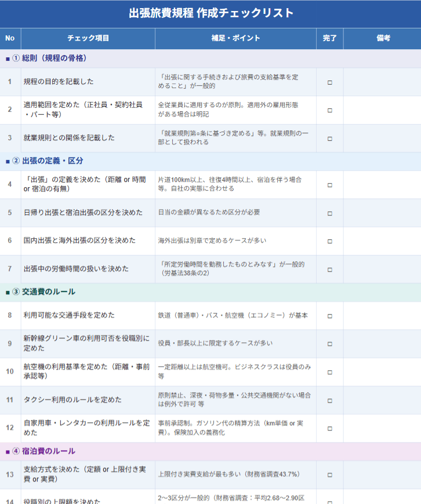Select the 完了 column header

tap(330, 38)
